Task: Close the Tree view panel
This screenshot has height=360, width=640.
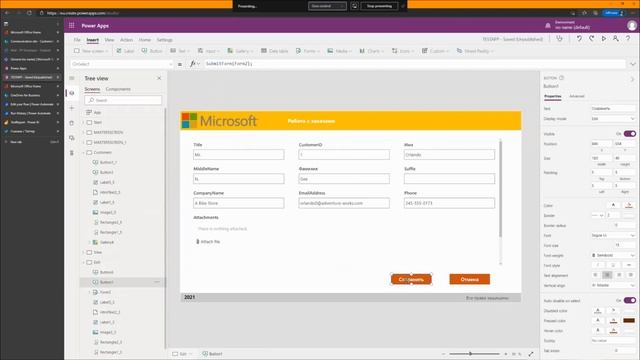Action: (x=159, y=78)
